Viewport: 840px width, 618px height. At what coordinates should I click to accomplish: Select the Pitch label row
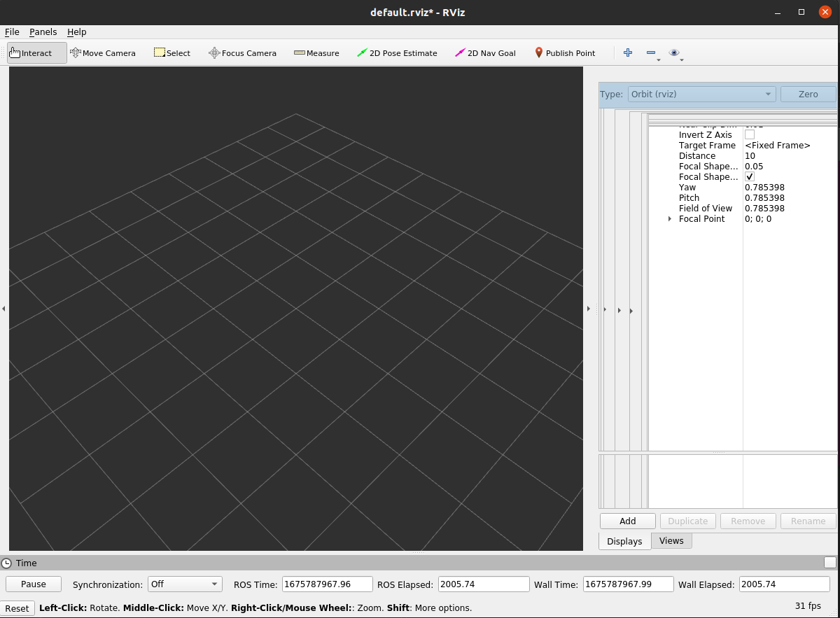(689, 198)
